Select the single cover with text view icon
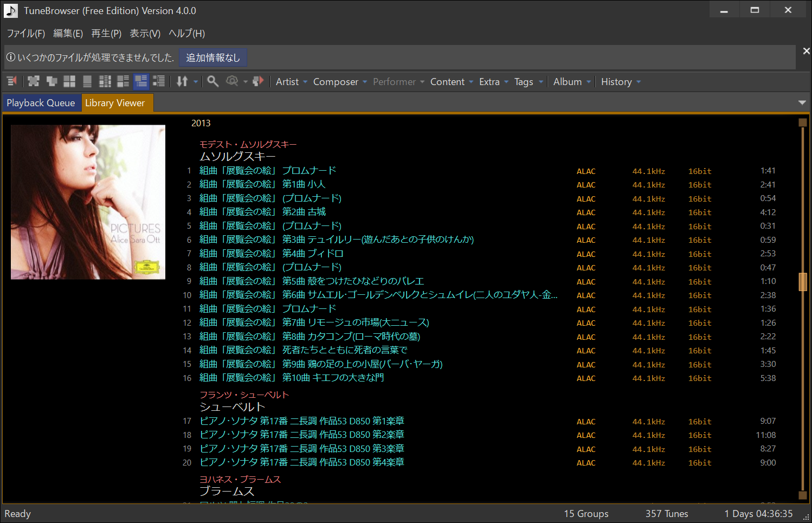The image size is (812, 523). click(87, 81)
